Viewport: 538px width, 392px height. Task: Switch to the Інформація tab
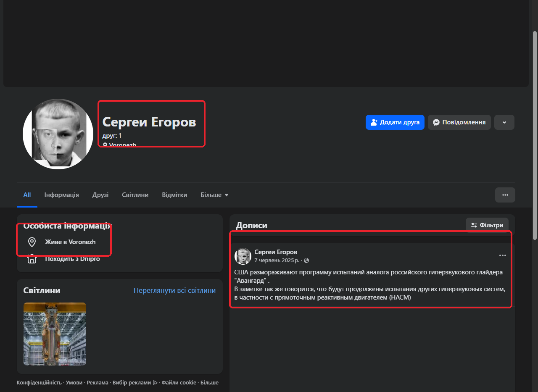[x=61, y=195]
